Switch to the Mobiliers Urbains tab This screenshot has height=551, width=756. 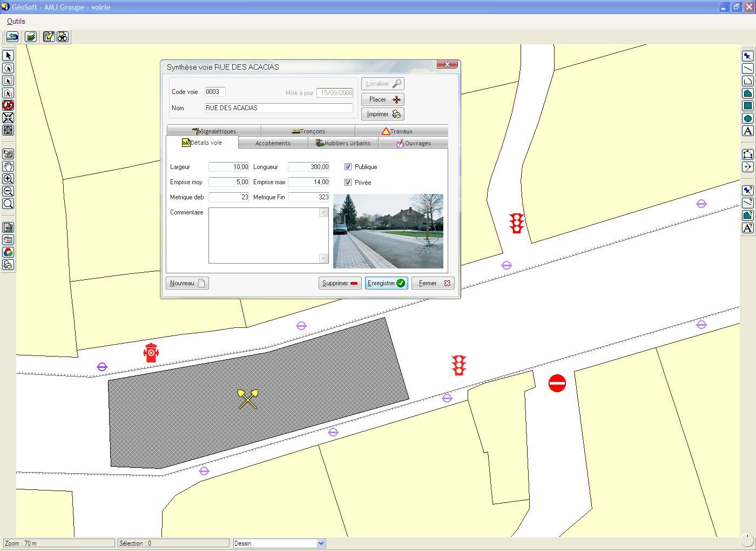343,143
